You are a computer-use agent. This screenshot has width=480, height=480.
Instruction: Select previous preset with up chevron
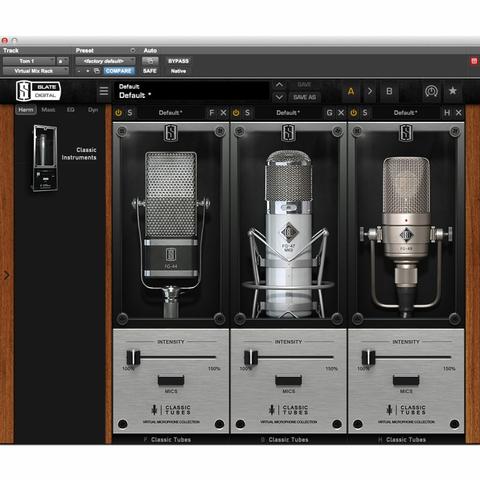(x=279, y=85)
